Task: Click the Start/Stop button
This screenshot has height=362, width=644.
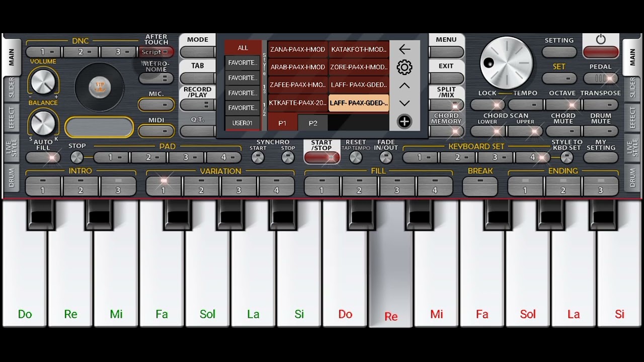Action: [x=322, y=157]
